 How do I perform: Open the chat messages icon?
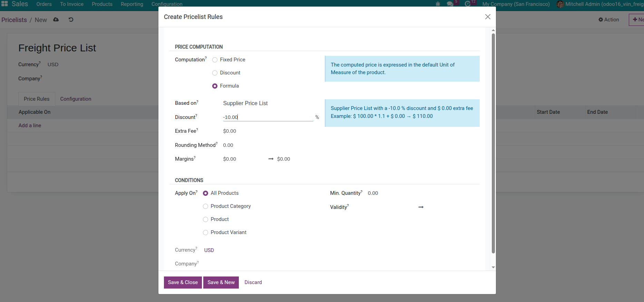point(450,4)
